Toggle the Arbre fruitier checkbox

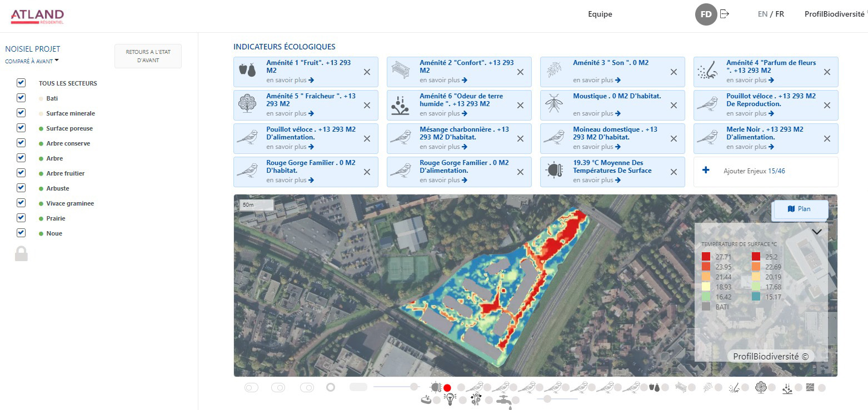point(21,173)
